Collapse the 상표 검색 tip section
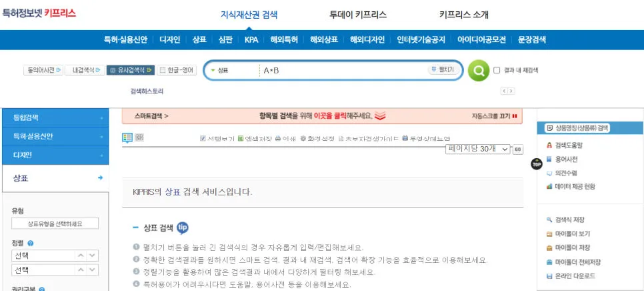This screenshot has width=644, height=291. 135,228
